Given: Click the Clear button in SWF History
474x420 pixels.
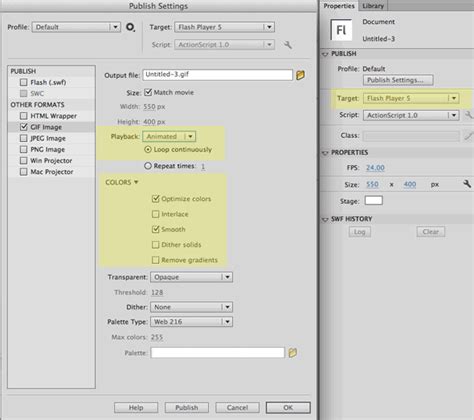Looking at the screenshot, I should tap(431, 232).
